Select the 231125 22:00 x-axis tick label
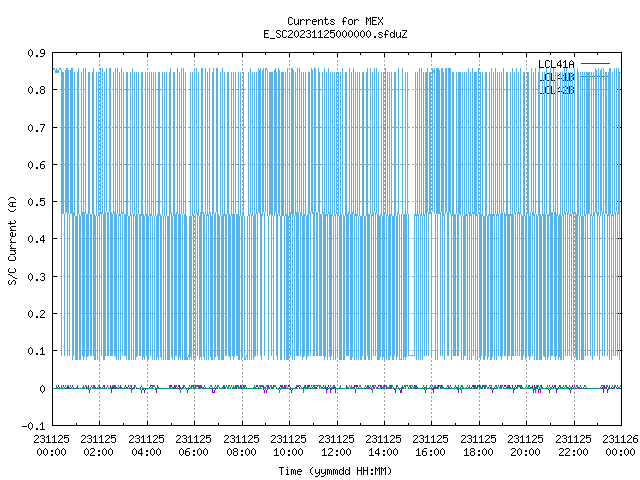 tap(573, 445)
